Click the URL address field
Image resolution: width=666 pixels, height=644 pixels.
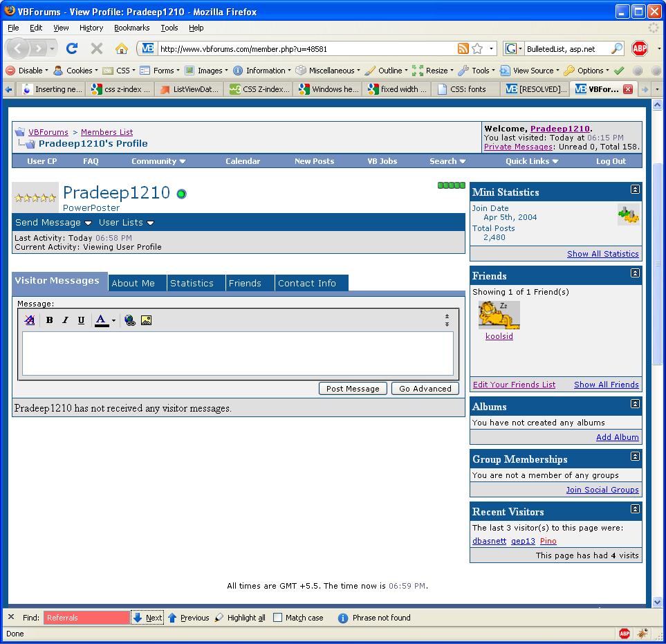pos(306,49)
